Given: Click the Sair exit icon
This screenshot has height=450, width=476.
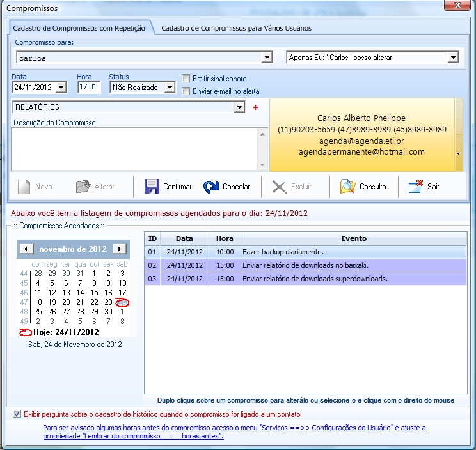Looking at the screenshot, I should click(x=416, y=186).
